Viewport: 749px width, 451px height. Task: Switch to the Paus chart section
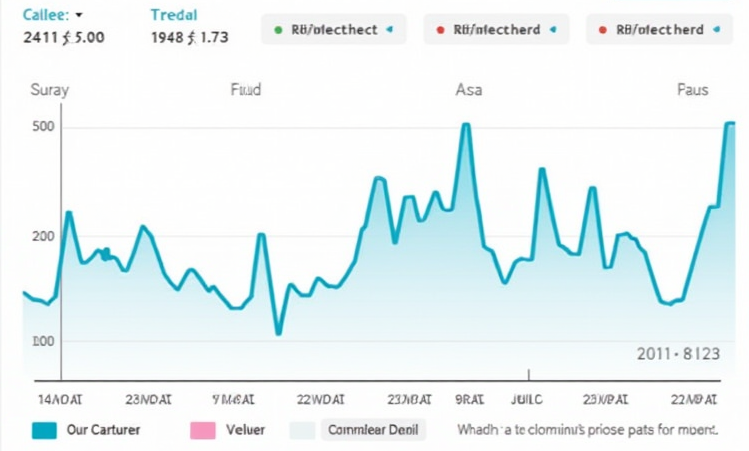[692, 90]
